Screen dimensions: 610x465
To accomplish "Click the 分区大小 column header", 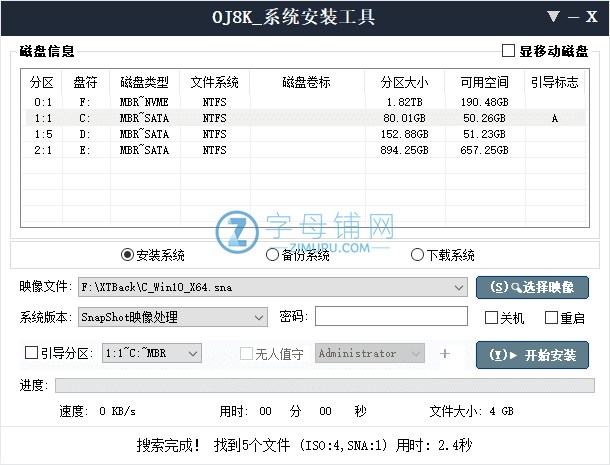I will (x=404, y=82).
